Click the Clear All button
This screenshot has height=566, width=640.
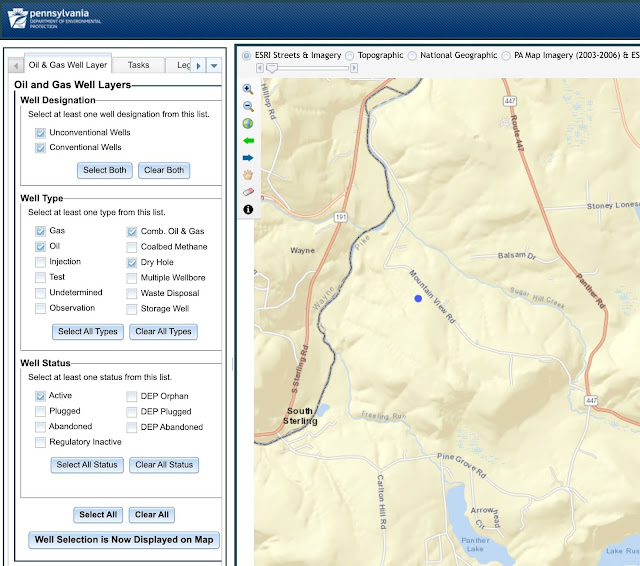[152, 515]
